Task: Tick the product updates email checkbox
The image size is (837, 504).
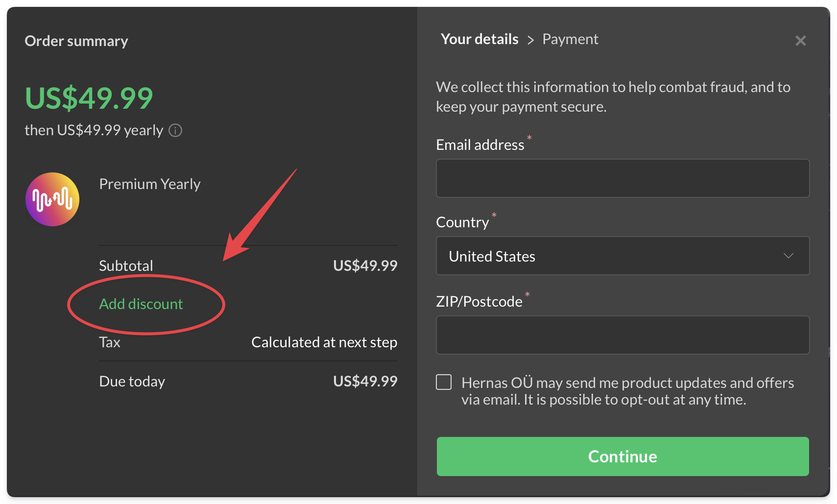Action: 444,382
